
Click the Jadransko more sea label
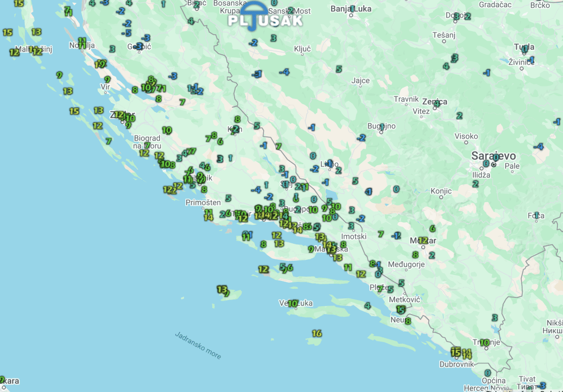click(x=198, y=346)
